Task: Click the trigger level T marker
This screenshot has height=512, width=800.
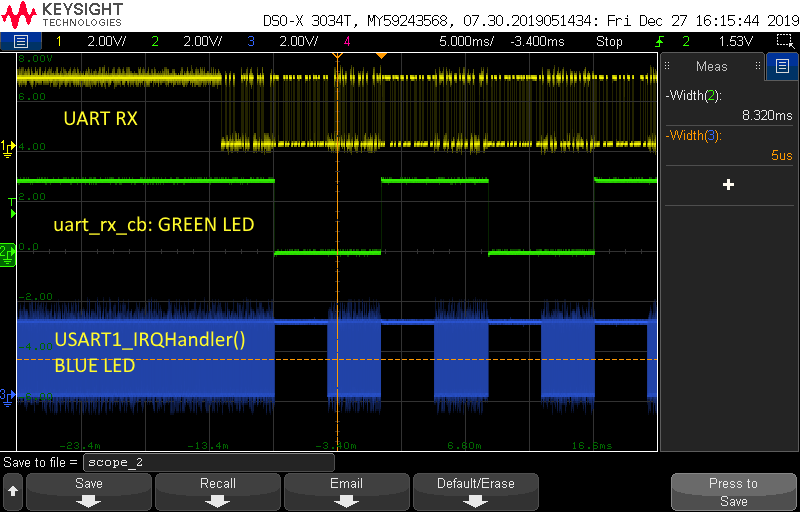Action: (12, 208)
